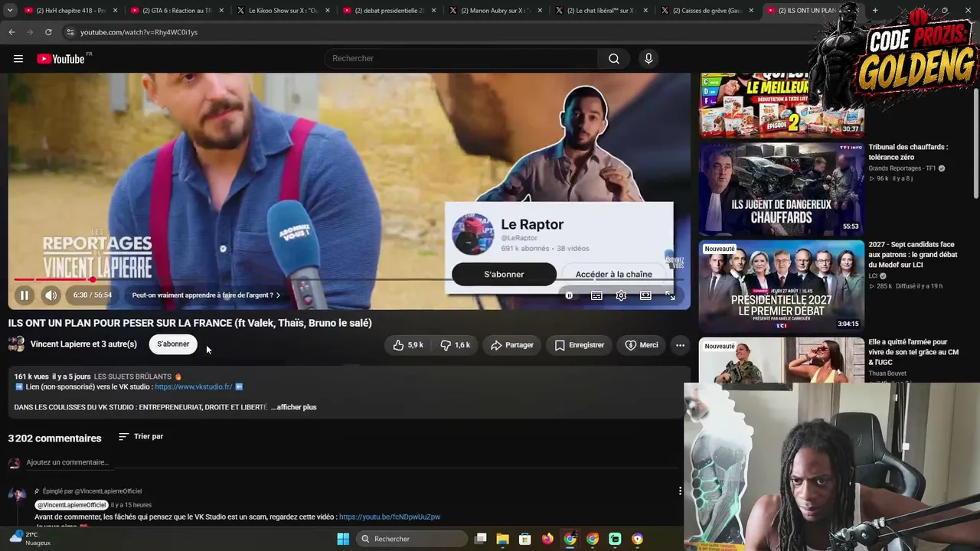
Task: Pause the video with the player pause button
Action: (x=24, y=295)
